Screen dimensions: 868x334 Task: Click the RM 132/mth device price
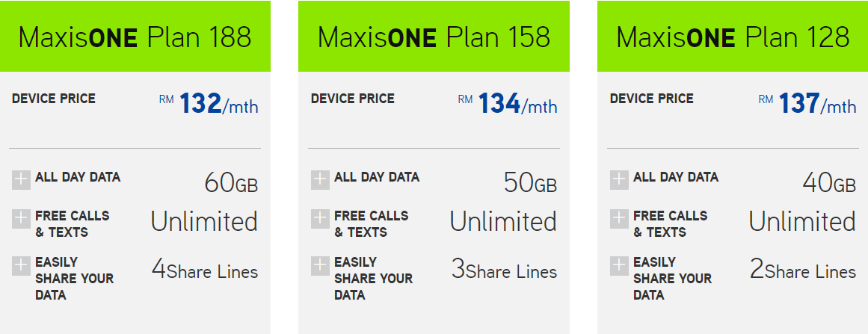(x=209, y=104)
